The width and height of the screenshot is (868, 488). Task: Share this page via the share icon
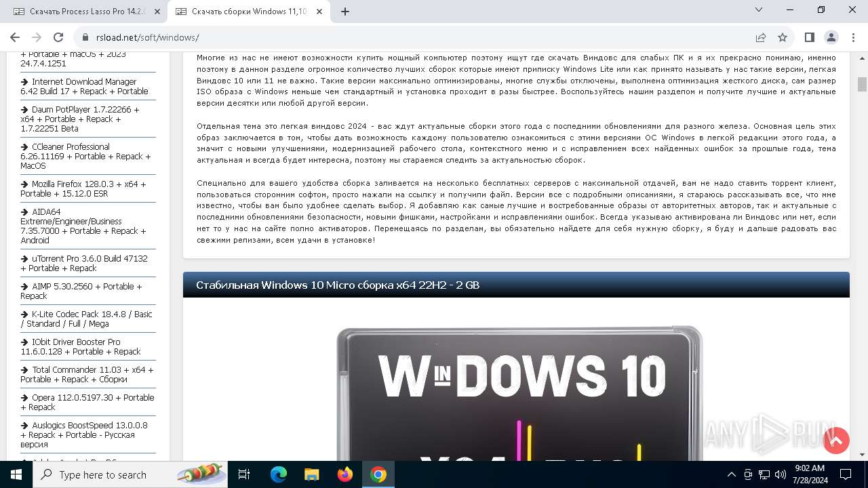pos(761,37)
